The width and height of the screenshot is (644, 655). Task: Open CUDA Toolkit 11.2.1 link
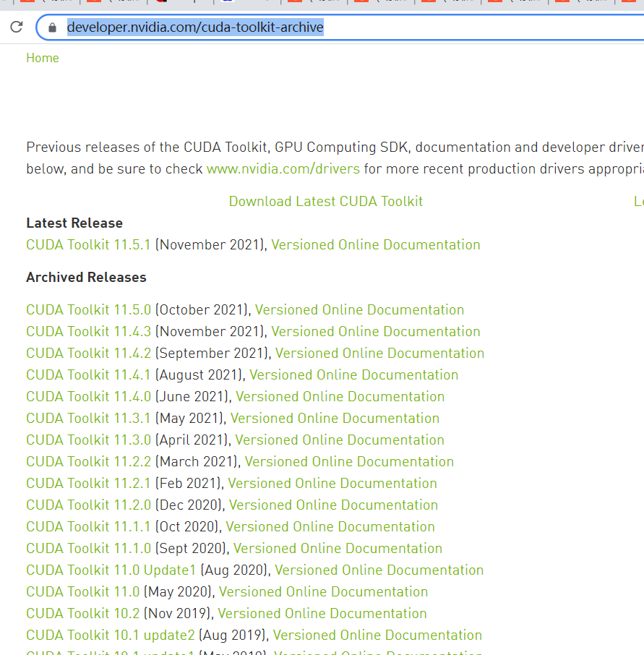pyautogui.click(x=88, y=484)
